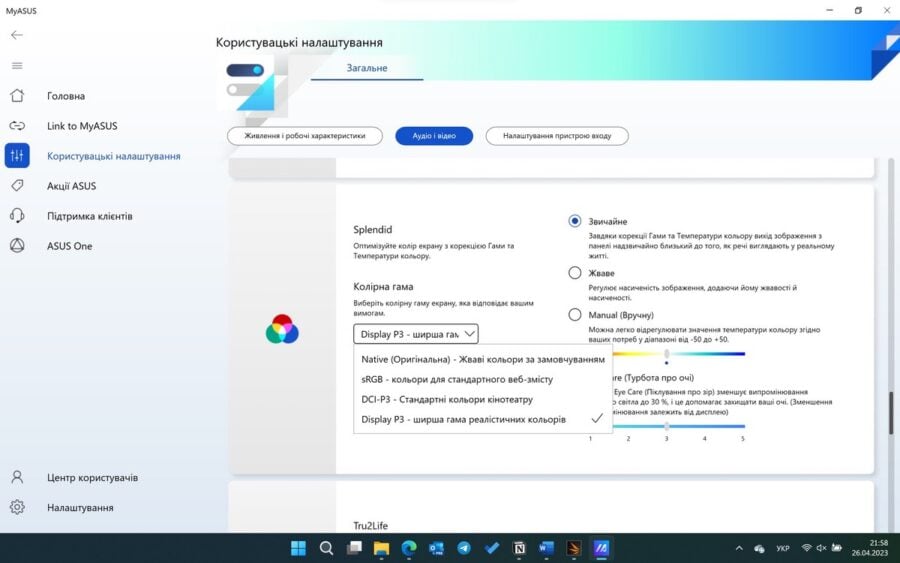900x563 pixels.
Task: Choose Display P3 color gamut option
Action: (x=483, y=420)
